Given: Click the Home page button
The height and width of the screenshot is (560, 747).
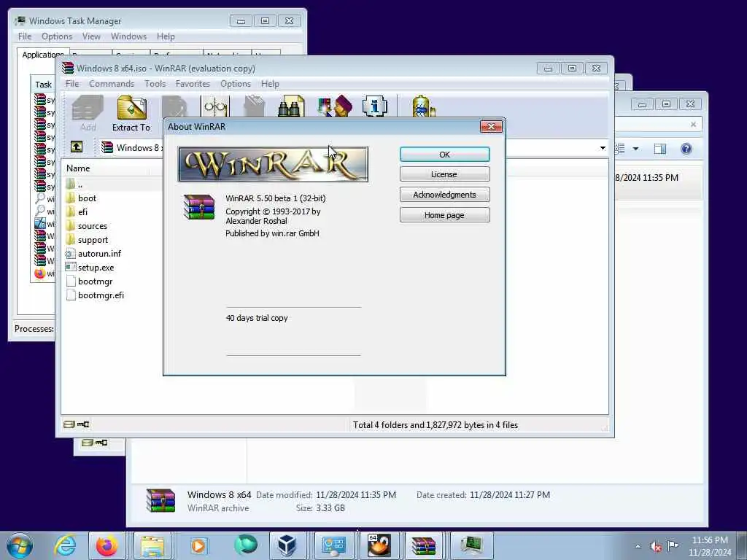Looking at the screenshot, I should (x=444, y=215).
